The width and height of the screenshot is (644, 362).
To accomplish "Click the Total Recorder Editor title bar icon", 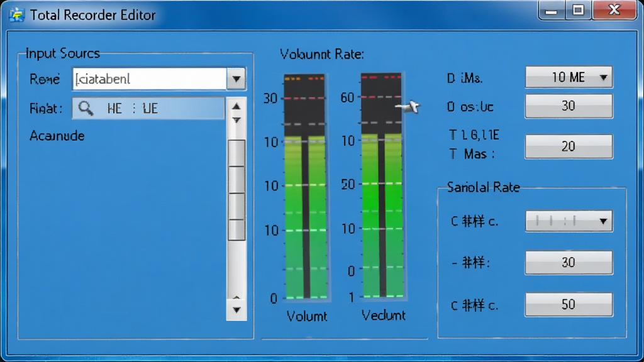I will [17, 15].
